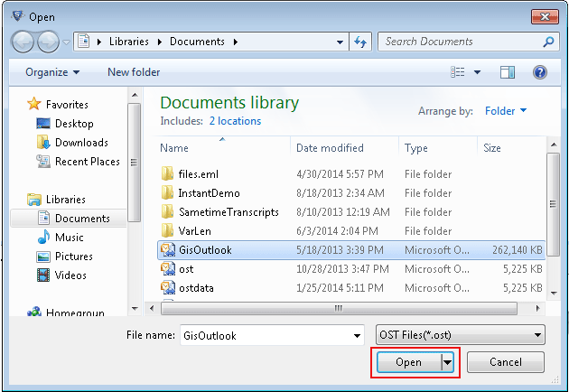Viewport: 569px width, 392px height.
Task: Click the Downloads folder icon in sidebar
Action: 43,143
